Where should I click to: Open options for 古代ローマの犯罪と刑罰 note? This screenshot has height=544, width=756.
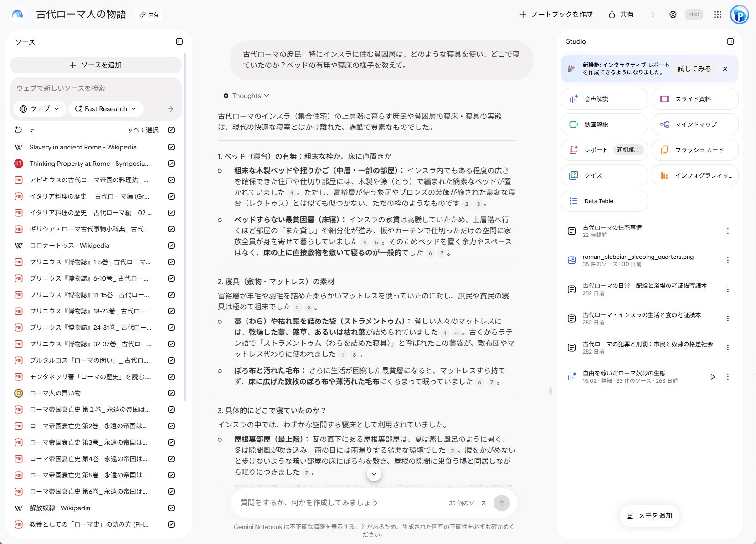coord(728,348)
